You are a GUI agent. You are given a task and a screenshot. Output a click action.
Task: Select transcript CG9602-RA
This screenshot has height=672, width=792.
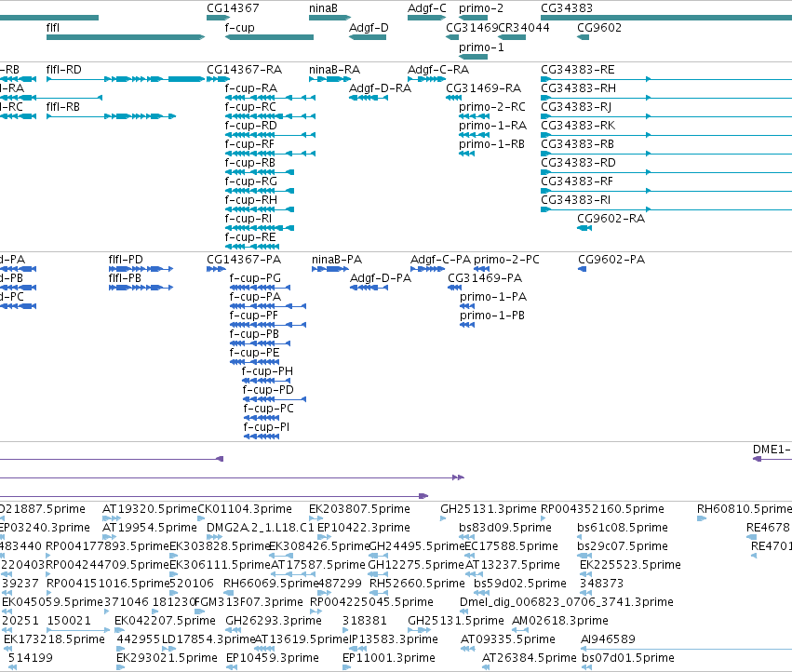(611, 219)
